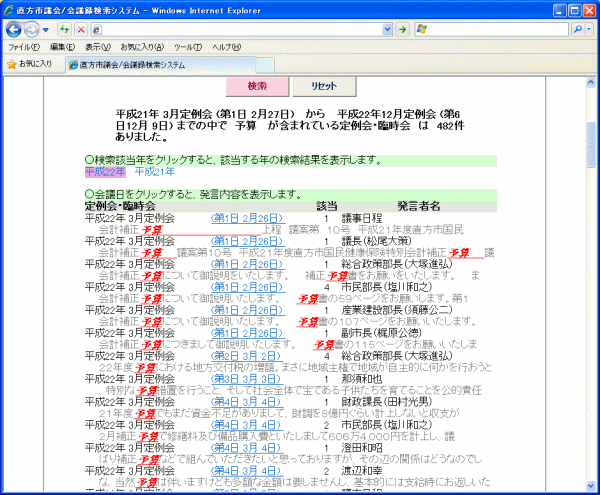The width and height of the screenshot is (600, 495).
Task: Click the scrollbar down arrow
Action: coord(591,485)
